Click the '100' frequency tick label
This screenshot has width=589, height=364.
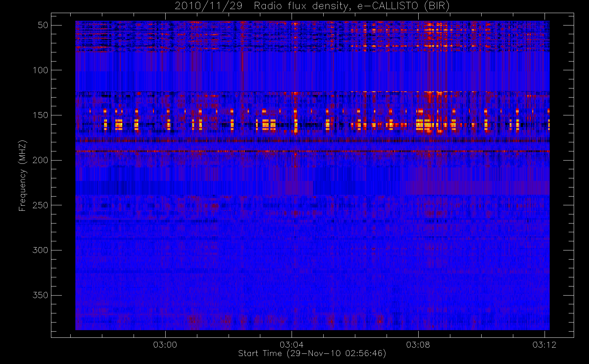coord(40,70)
